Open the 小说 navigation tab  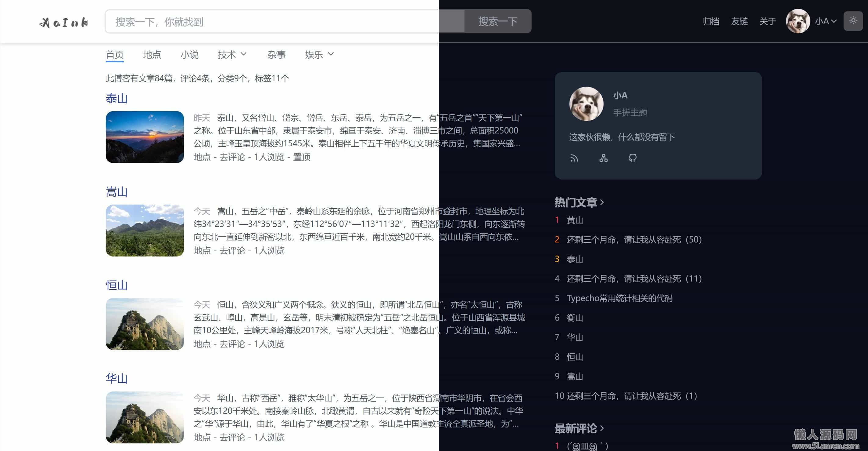tap(189, 55)
